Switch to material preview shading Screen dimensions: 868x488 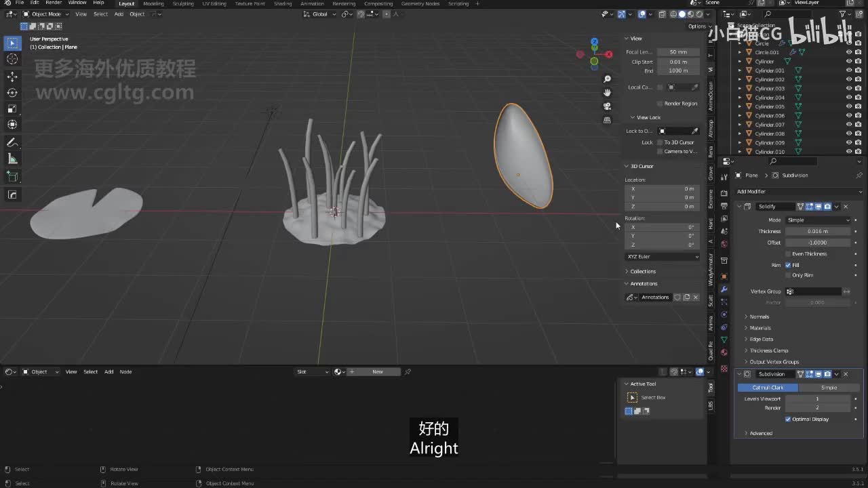pos(690,14)
